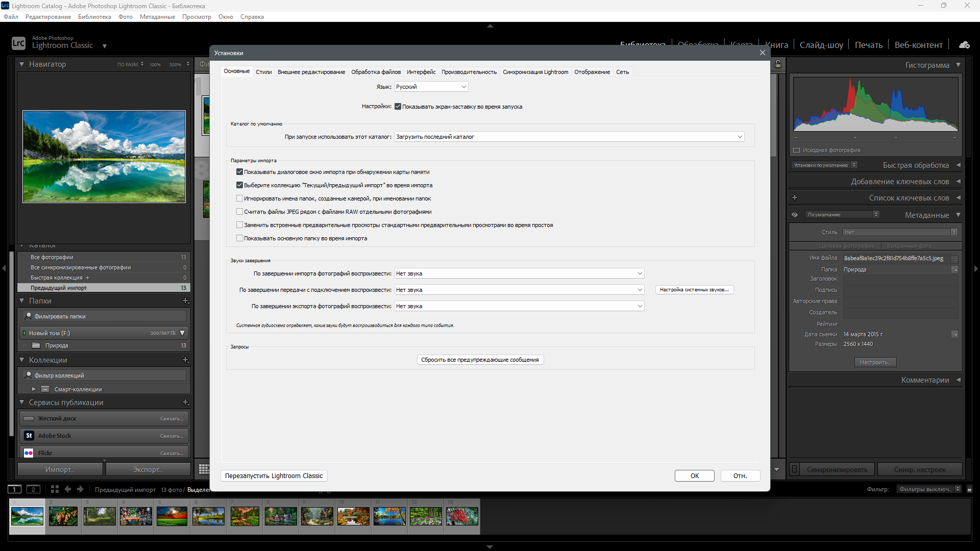
Task: Click the folder go-to arrow for Природа
Action: [954, 270]
